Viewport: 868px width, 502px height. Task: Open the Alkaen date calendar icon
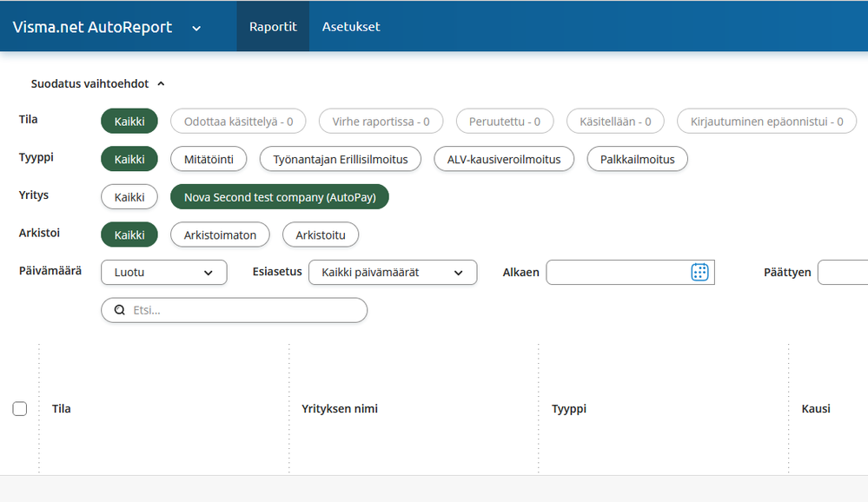[x=699, y=272]
